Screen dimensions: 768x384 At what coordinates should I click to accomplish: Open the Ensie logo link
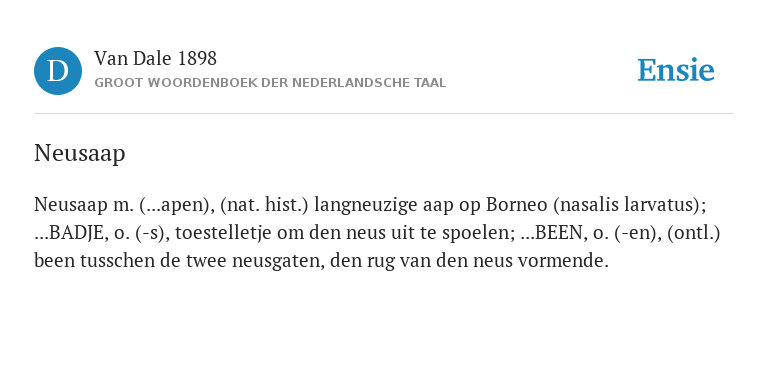click(676, 70)
